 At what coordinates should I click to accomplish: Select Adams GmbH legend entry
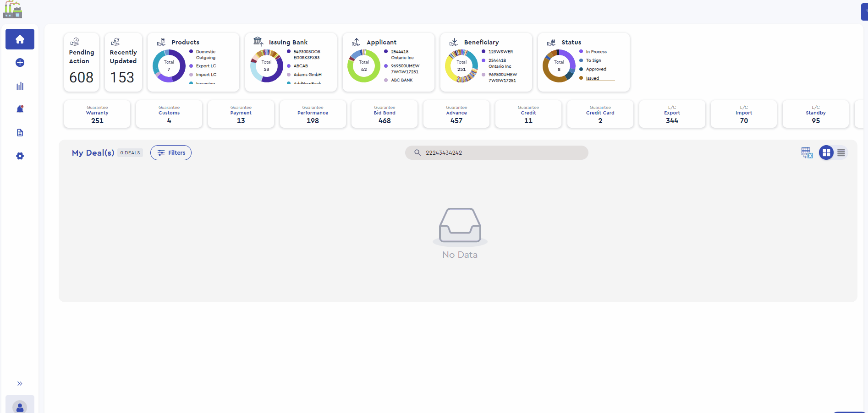304,75
